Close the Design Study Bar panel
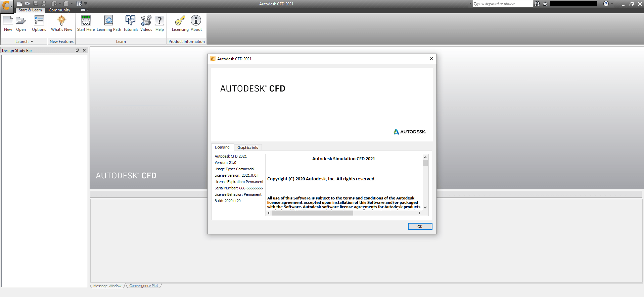This screenshot has height=297, width=644. pos(84,50)
